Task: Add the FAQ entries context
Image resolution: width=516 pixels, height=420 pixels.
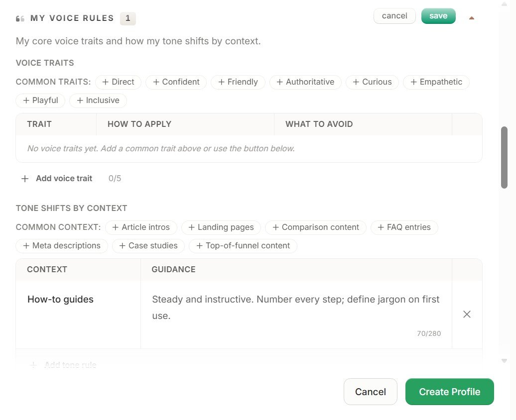Action: [404, 227]
